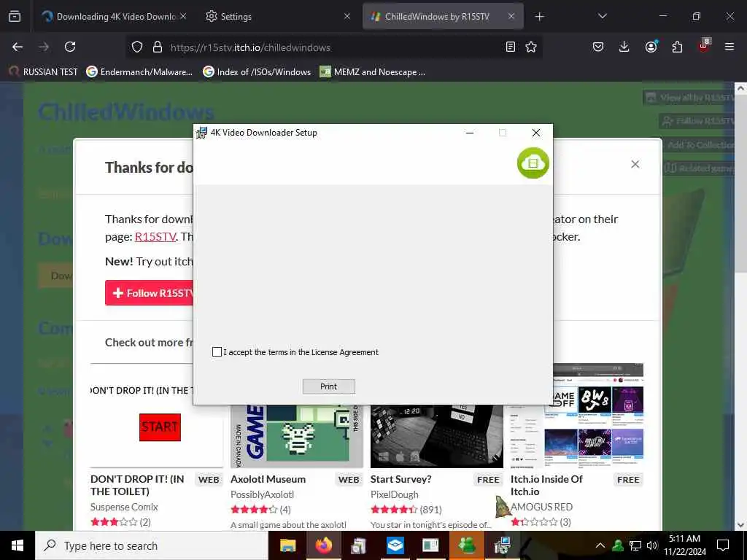The width and height of the screenshot is (747, 560).
Task: Click red START game thumbnail
Action: point(160,427)
